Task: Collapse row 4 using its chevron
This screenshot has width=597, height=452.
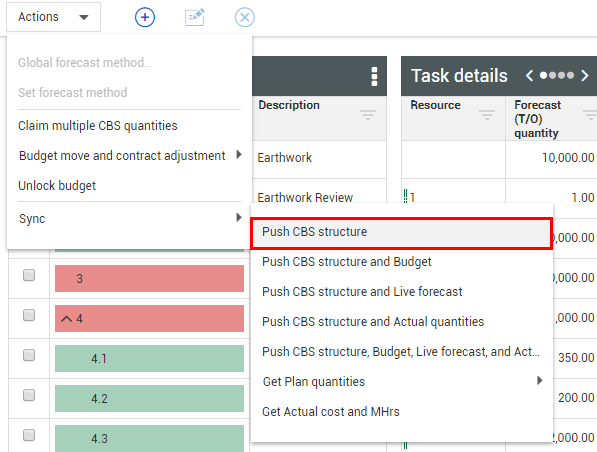Action: [x=67, y=319]
